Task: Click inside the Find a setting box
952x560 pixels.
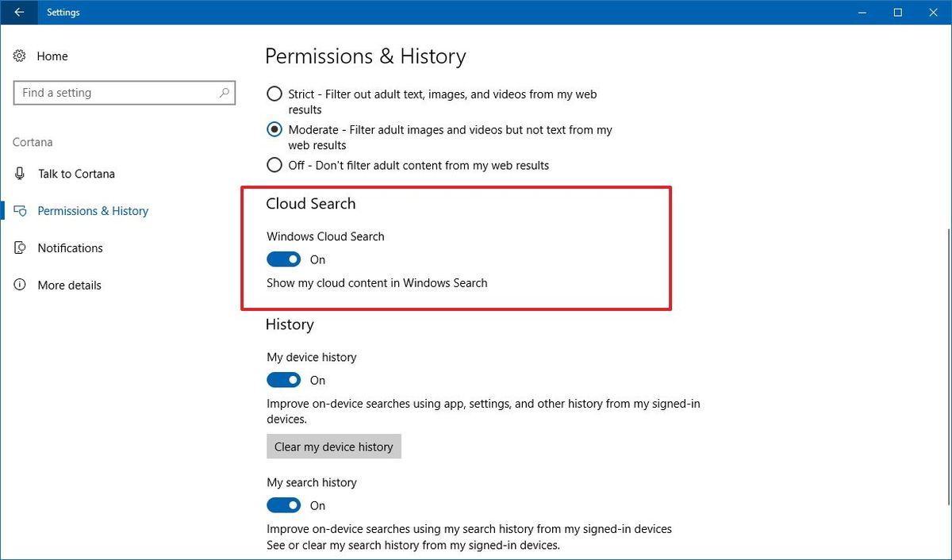Action: tap(95, 93)
